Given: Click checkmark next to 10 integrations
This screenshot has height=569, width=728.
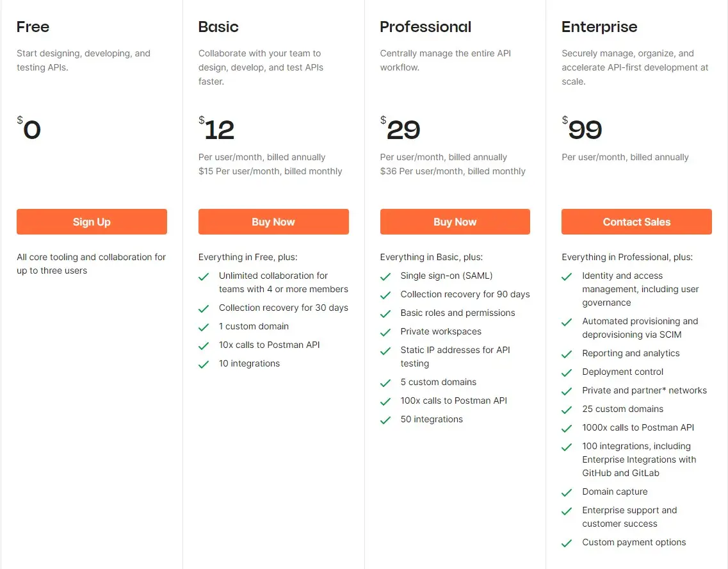Looking at the screenshot, I should [x=204, y=365].
